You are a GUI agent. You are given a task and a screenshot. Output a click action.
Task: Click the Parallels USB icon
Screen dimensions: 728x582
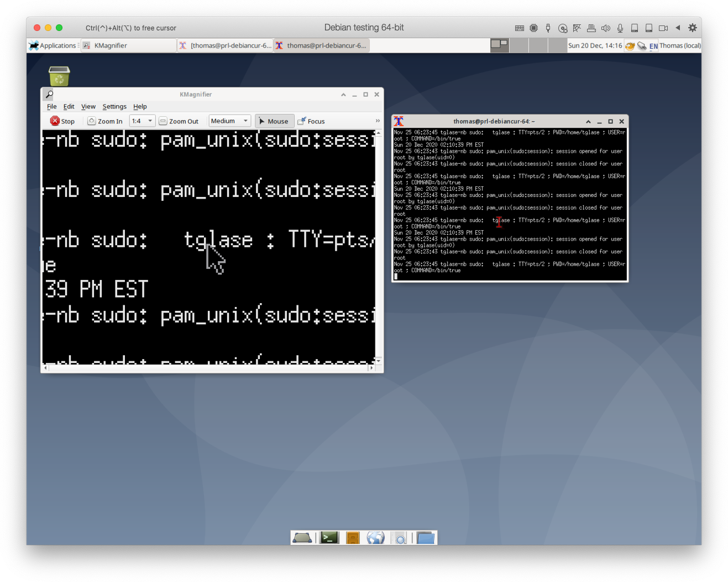pos(548,28)
